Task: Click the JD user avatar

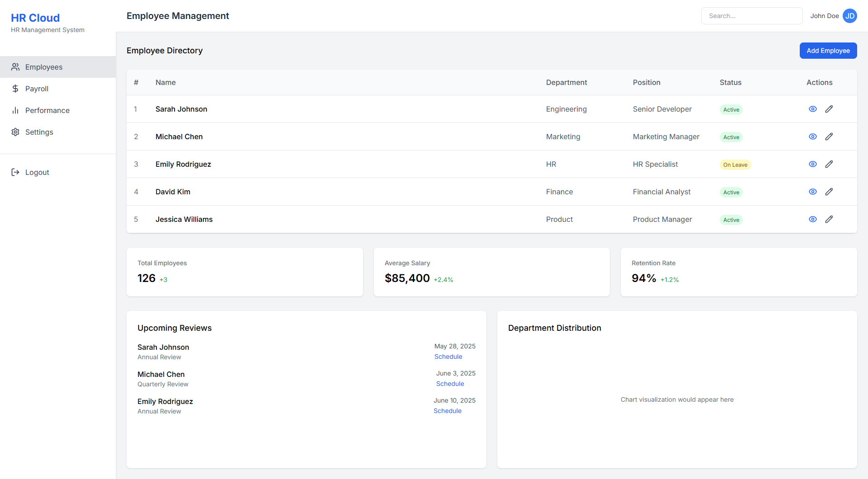Action: point(850,16)
